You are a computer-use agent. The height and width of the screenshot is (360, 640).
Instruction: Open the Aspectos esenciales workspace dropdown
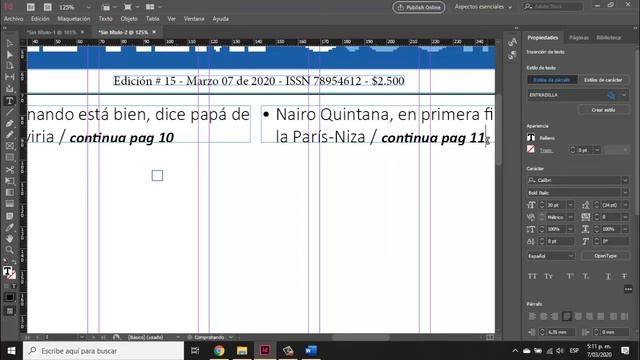(x=483, y=7)
